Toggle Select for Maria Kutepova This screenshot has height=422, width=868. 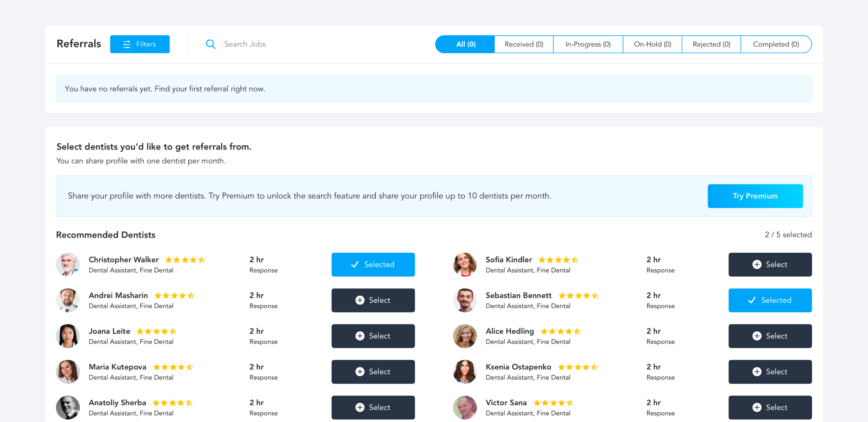point(373,372)
